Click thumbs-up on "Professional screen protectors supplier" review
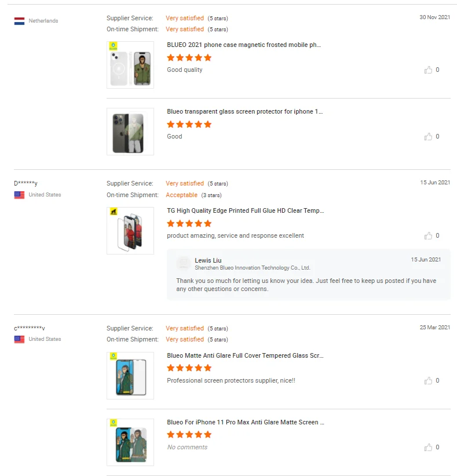This screenshot has height=476, width=457. [x=428, y=381]
